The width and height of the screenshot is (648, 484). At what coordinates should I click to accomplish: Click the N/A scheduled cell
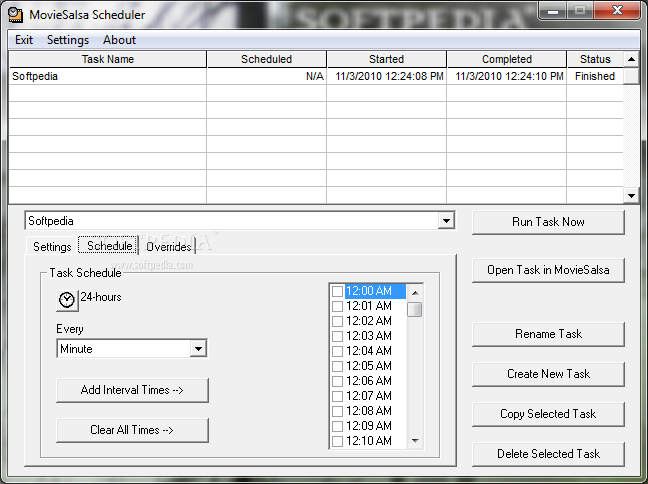point(267,76)
